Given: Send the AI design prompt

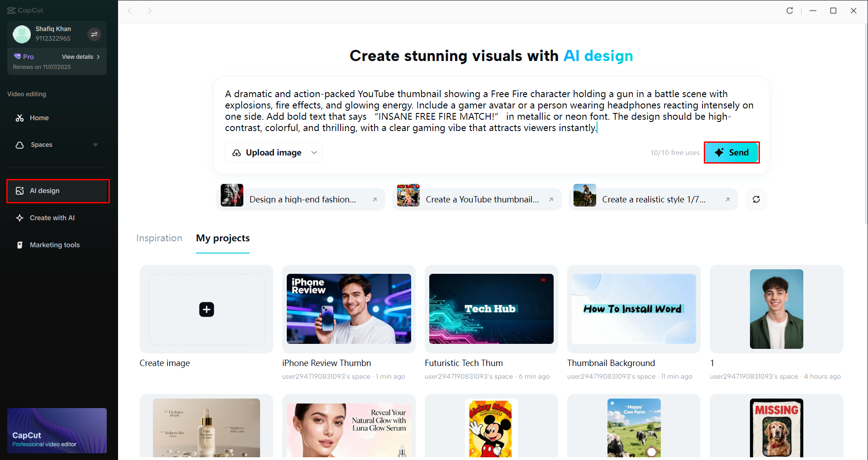Looking at the screenshot, I should point(731,152).
